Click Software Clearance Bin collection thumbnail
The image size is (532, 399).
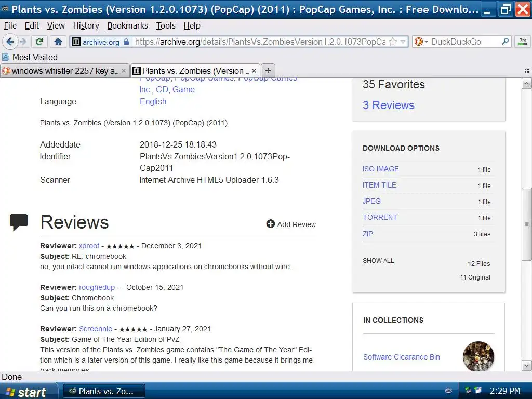tap(478, 356)
